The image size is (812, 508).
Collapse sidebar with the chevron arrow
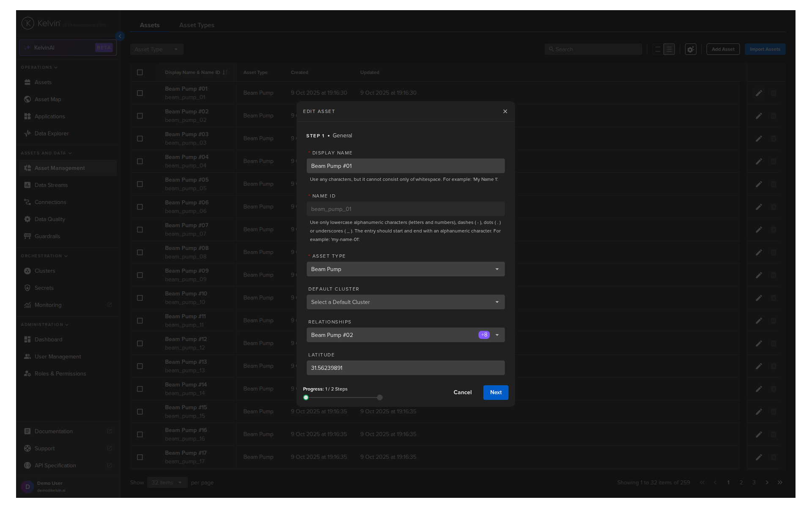(x=120, y=36)
